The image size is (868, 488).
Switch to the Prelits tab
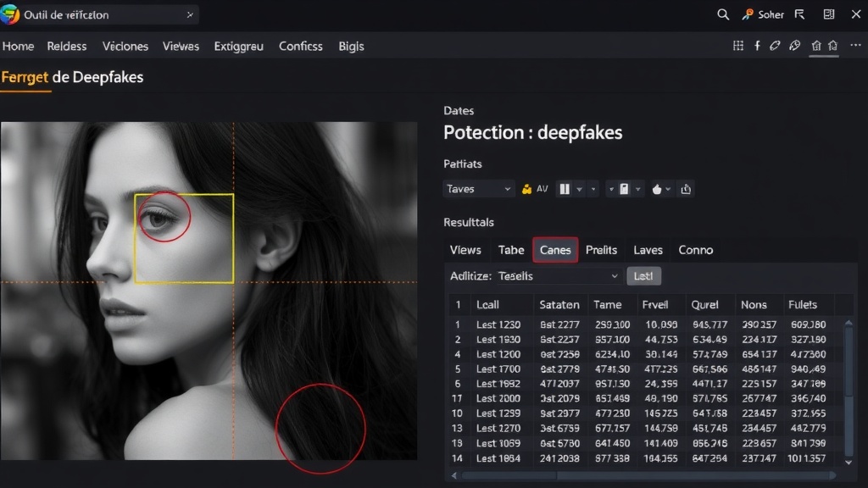click(x=601, y=250)
